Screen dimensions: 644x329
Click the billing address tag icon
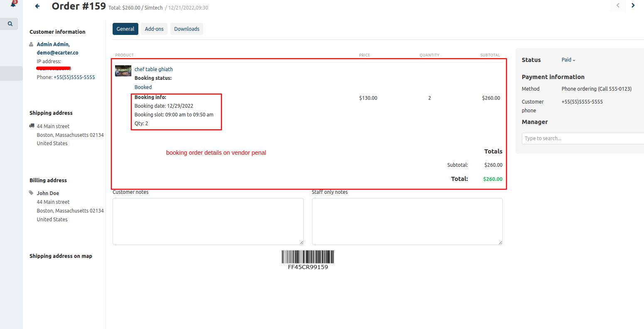pos(31,193)
